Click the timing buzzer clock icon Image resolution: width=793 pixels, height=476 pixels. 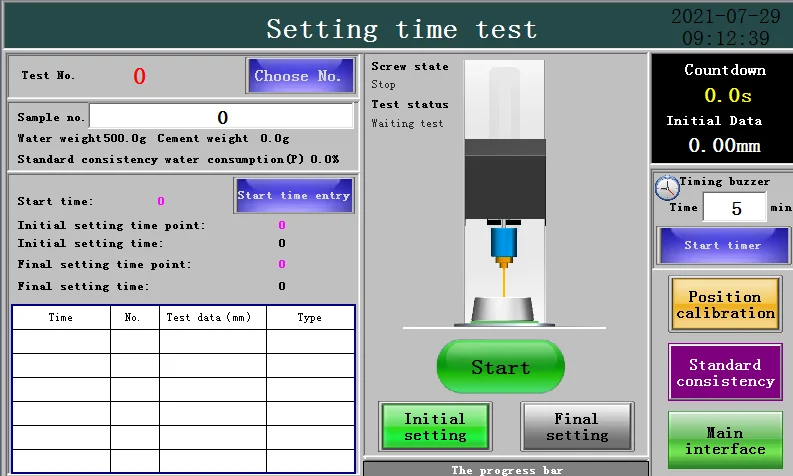tap(667, 188)
